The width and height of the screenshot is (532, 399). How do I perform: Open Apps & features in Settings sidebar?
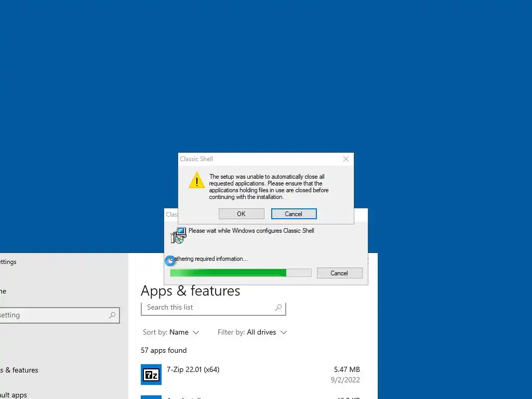[19, 370]
